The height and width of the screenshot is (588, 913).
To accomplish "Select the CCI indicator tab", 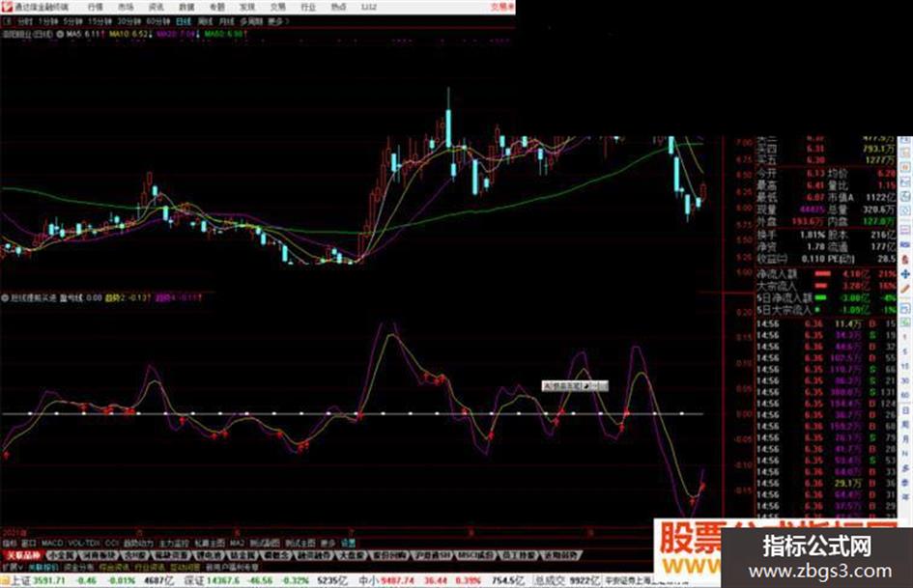I will tap(112, 544).
